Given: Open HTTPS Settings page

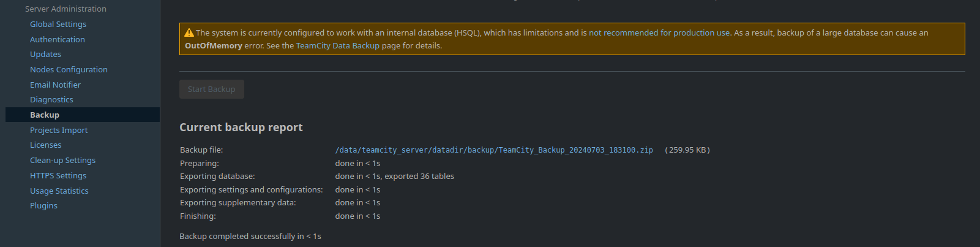Looking at the screenshot, I should (x=58, y=175).
